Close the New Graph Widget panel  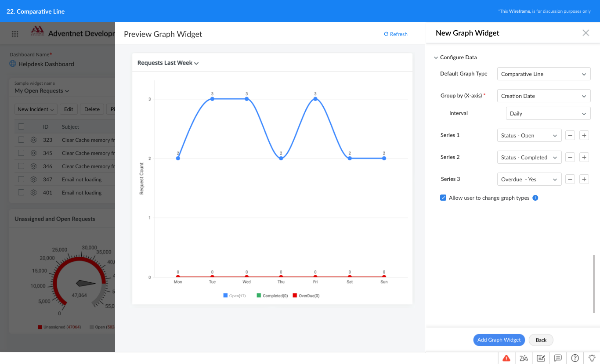586,33
